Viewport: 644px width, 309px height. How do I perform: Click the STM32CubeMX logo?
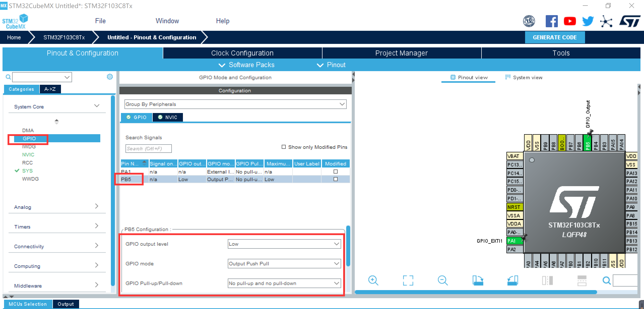tap(15, 22)
